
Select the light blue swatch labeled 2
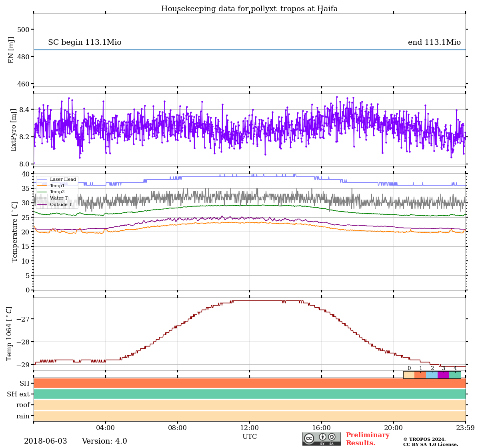pyautogui.click(x=432, y=375)
